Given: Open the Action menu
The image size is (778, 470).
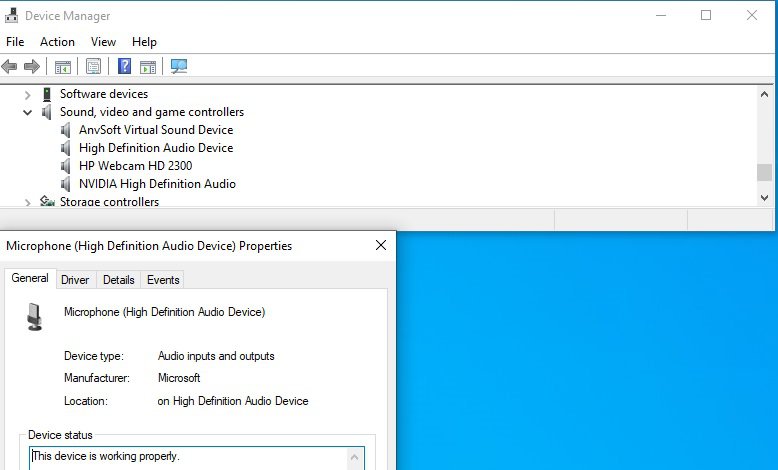Looking at the screenshot, I should point(57,42).
